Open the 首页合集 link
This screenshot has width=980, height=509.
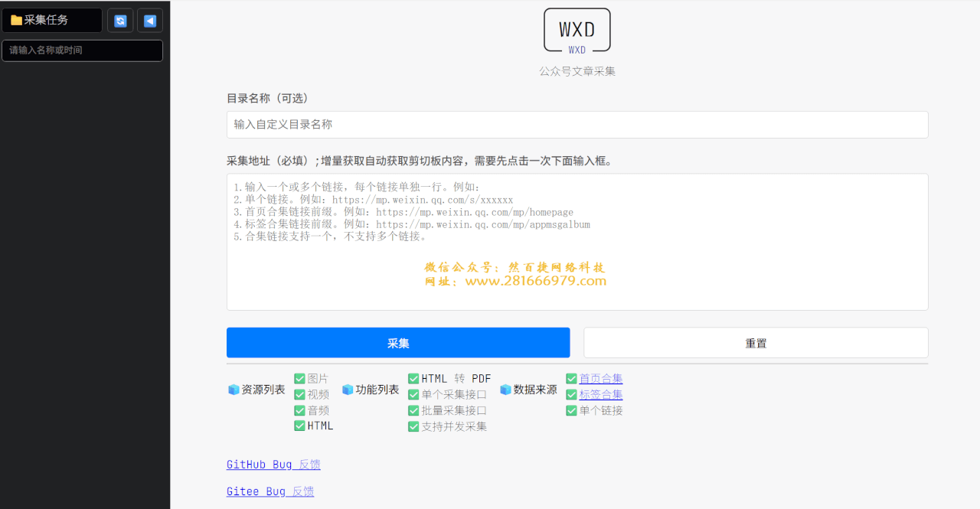pos(602,378)
